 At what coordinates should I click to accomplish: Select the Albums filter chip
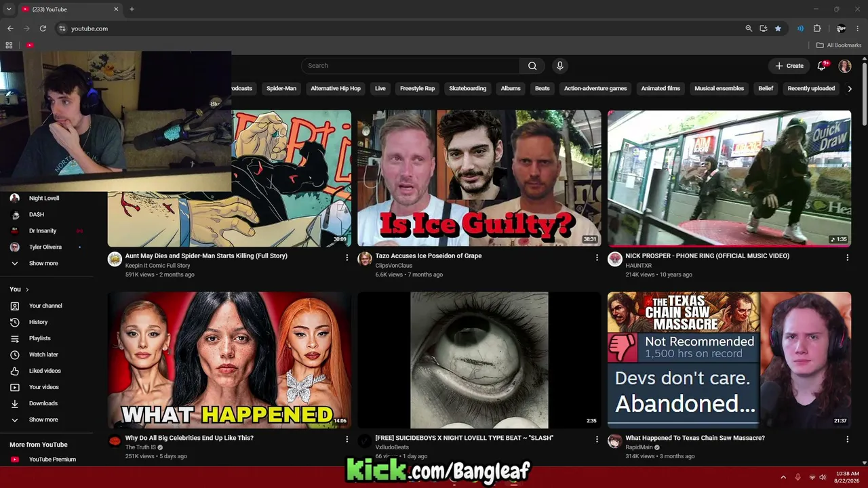[x=511, y=89]
